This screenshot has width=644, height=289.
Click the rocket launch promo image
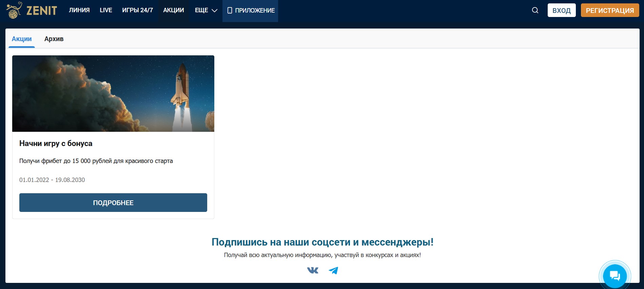(113, 93)
